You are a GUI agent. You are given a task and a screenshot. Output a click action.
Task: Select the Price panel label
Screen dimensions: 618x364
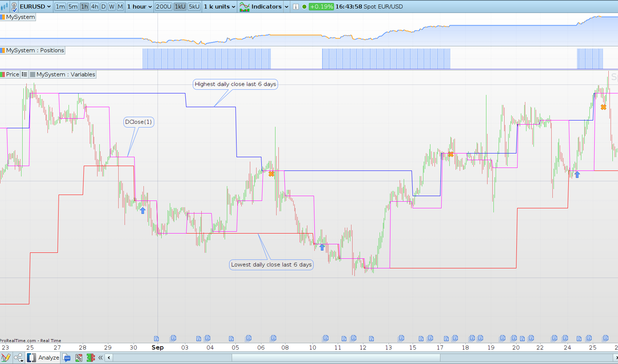tap(13, 75)
